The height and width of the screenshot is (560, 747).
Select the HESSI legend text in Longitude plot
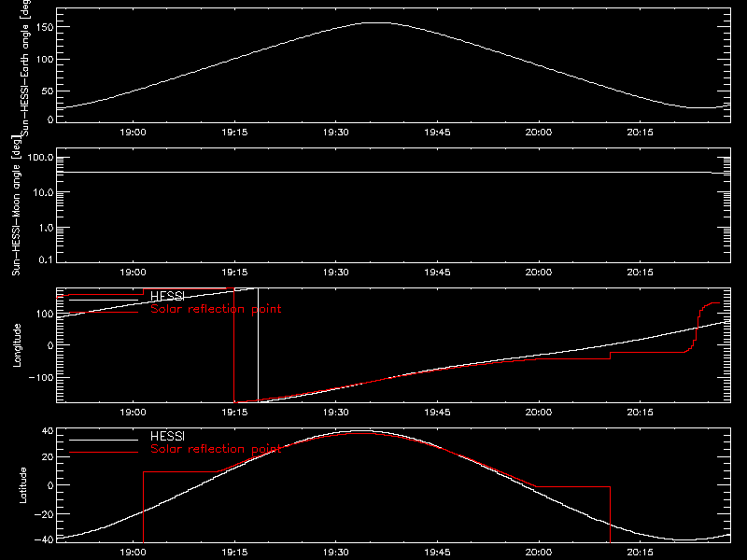[x=167, y=296]
